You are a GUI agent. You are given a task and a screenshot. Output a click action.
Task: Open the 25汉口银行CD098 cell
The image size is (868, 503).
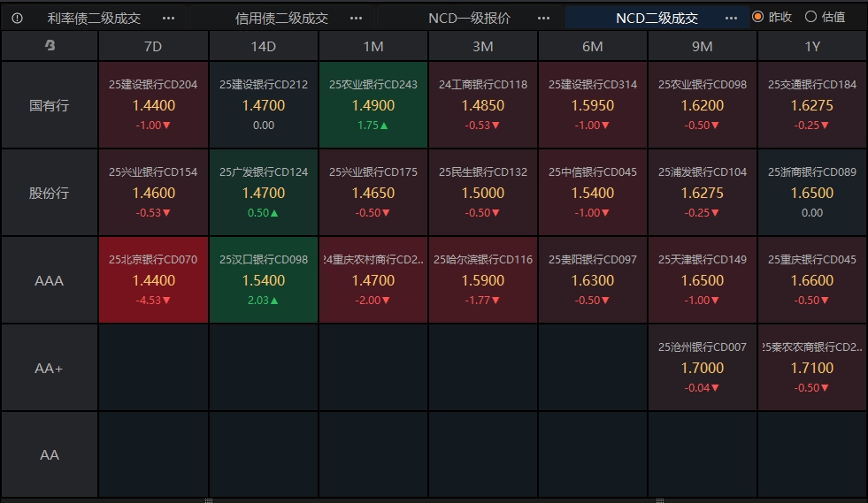point(264,280)
